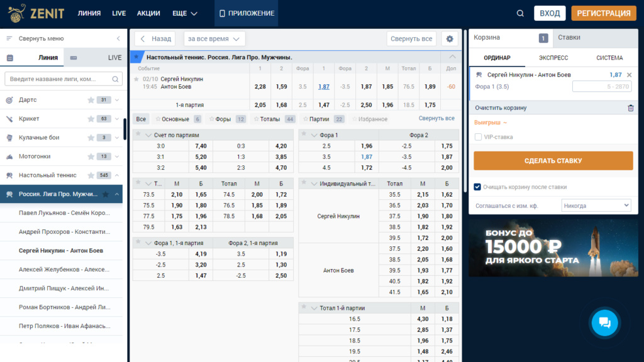
Task: Click the sidebar vertical scrollbar
Action: click(x=125, y=129)
